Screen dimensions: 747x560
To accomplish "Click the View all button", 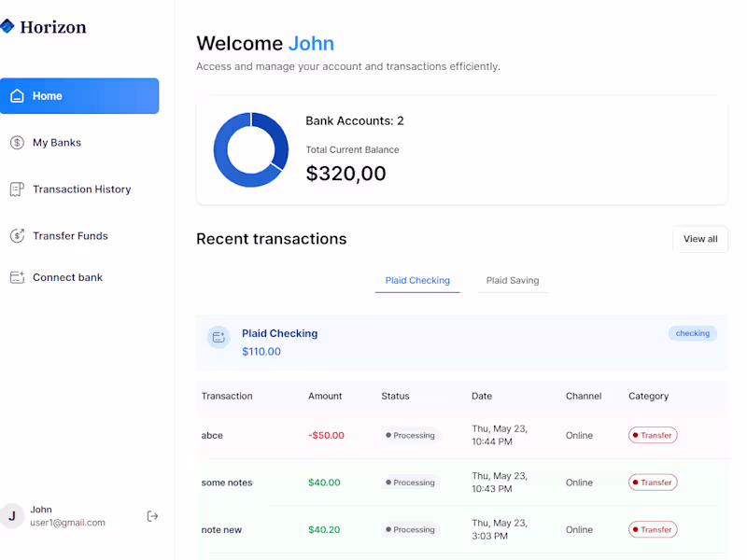I will [700, 239].
